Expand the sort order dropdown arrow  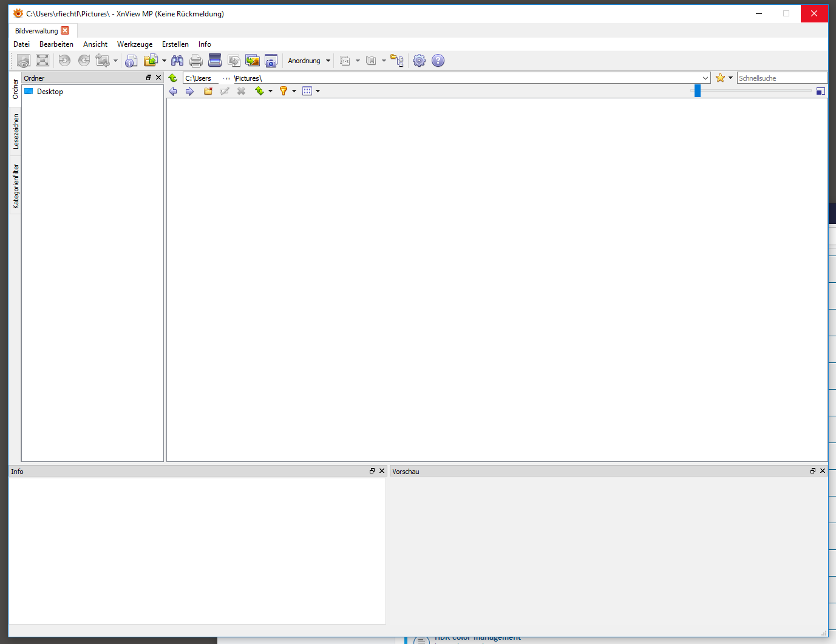(270, 91)
